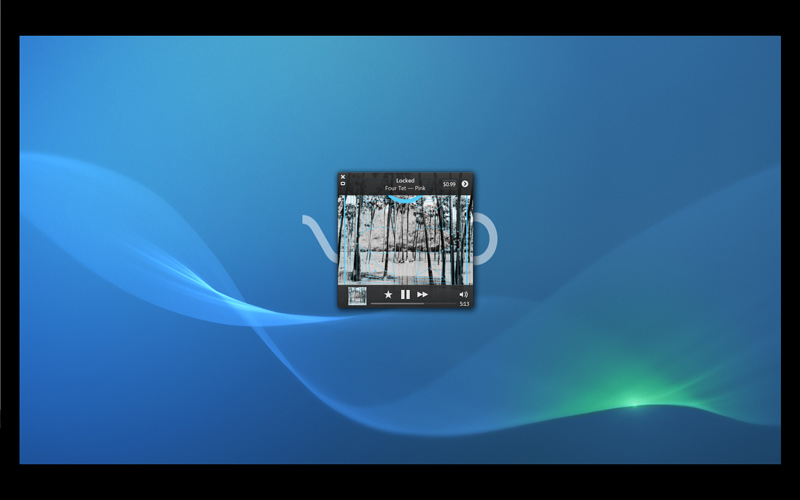
Task: Star the current song as favorite
Action: (x=388, y=294)
